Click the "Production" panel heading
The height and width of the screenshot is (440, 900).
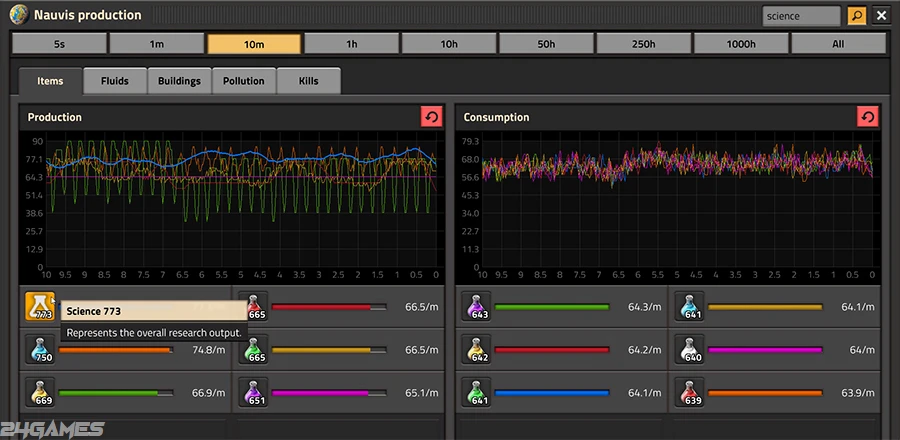(x=55, y=117)
